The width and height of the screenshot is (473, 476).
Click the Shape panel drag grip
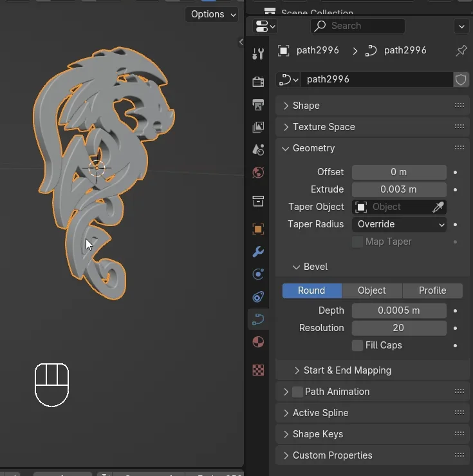(459, 106)
